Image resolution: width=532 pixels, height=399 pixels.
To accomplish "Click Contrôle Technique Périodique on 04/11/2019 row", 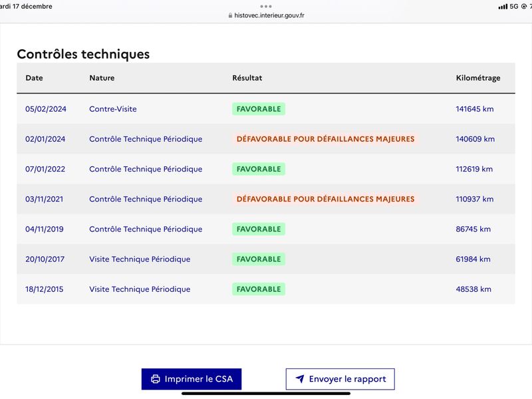I will 146,229.
